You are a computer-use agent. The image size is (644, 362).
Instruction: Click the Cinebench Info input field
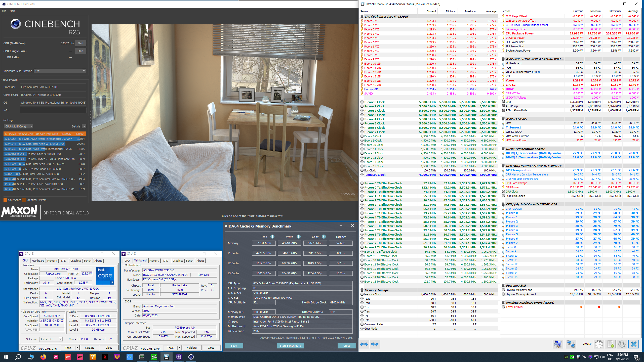click(53, 110)
